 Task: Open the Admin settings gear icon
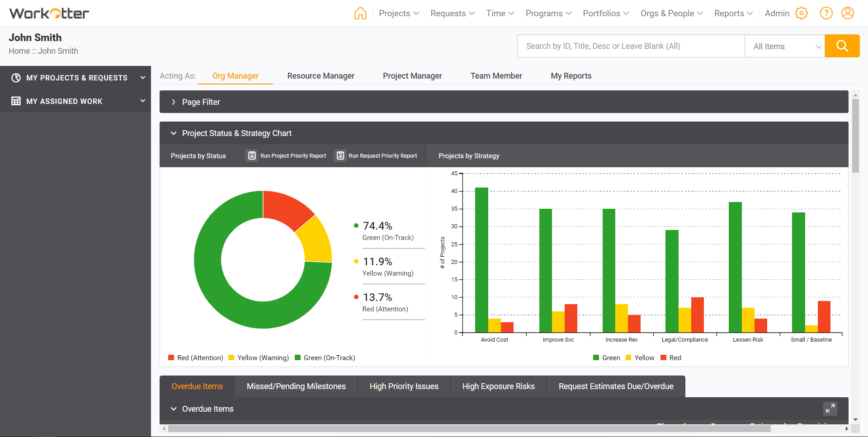point(802,13)
